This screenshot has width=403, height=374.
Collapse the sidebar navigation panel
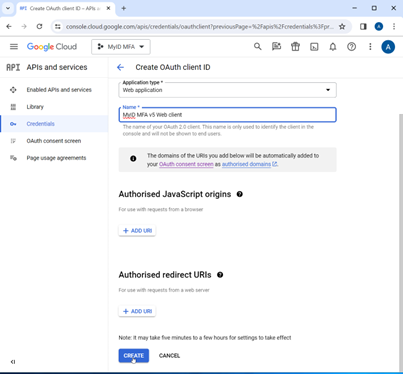[13, 362]
